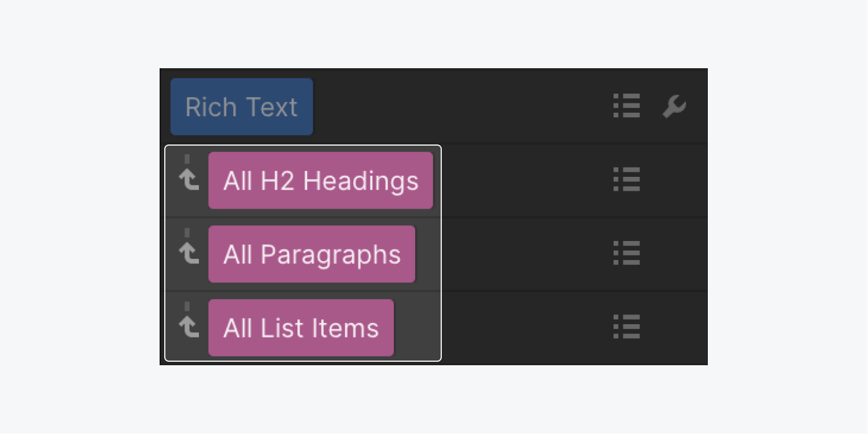Select the All H2 Headings pink tag
Screen dimensions: 868x434
click(320, 180)
